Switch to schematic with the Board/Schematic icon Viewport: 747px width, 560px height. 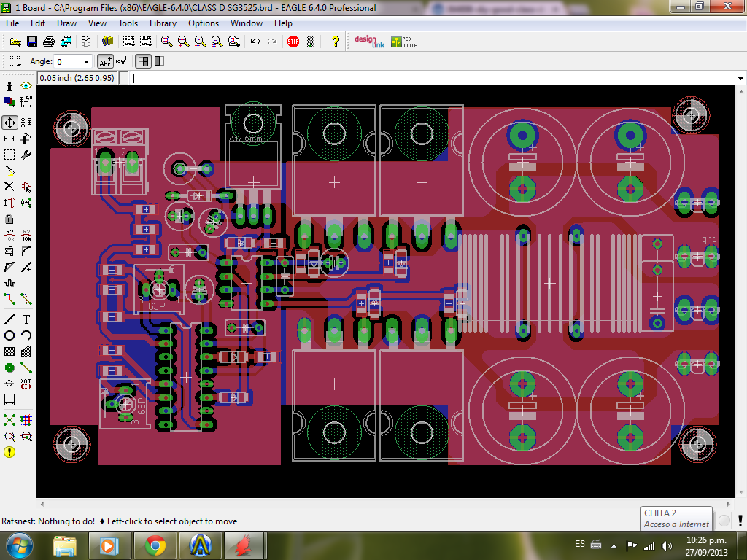(86, 42)
